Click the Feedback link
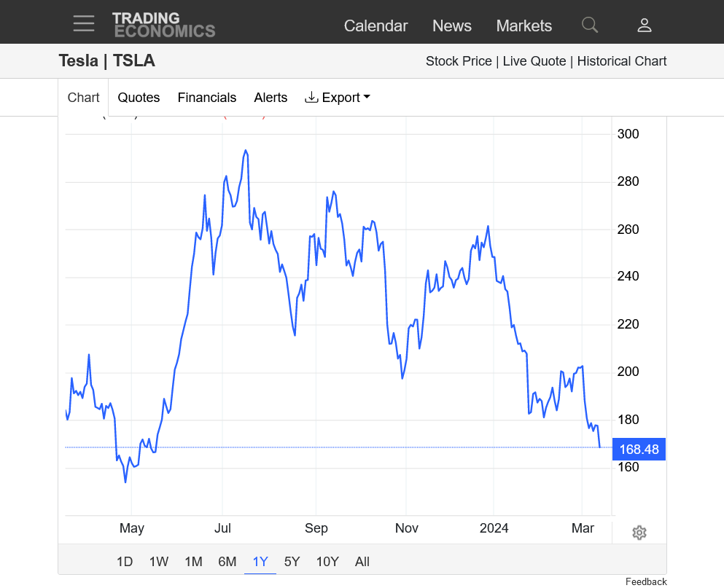 point(646,581)
